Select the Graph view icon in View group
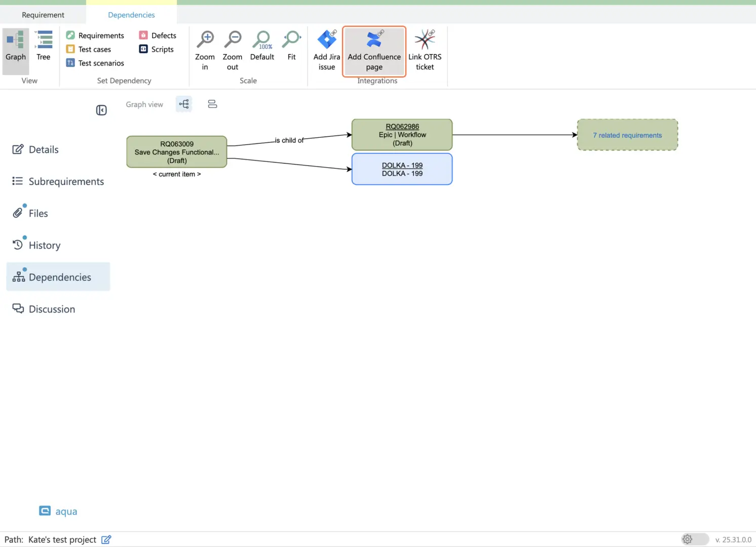Screen dimensions: 756x547 (15, 46)
